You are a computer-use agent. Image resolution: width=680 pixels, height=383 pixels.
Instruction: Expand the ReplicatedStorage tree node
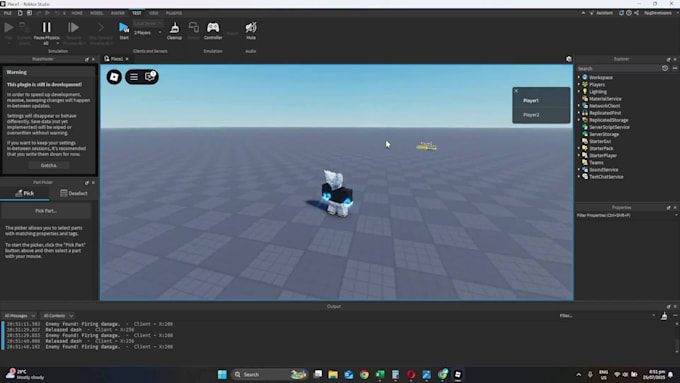[x=579, y=120]
